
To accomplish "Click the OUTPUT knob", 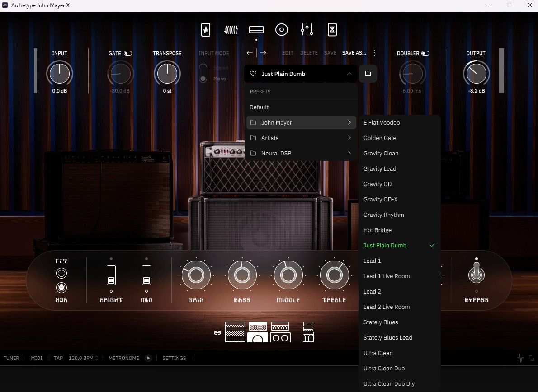I will click(476, 73).
